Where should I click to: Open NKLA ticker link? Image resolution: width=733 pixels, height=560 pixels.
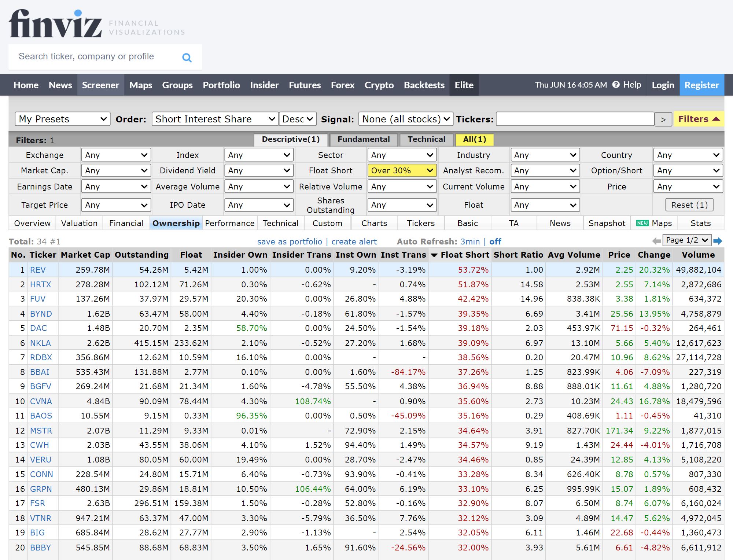coord(40,343)
